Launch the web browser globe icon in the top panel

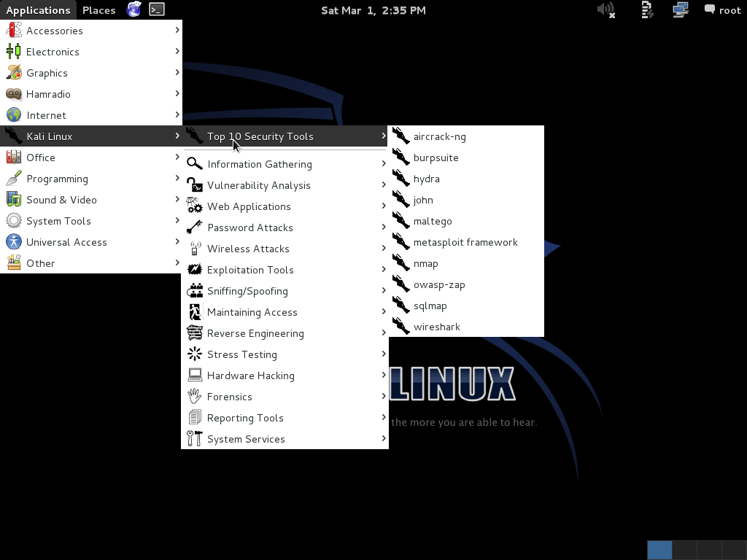(134, 9)
